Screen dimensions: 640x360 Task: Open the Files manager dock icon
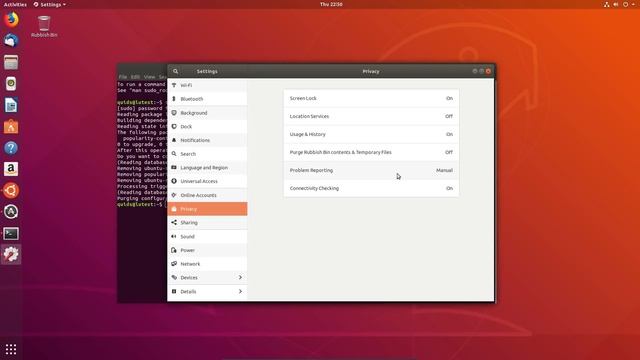pos(11,62)
